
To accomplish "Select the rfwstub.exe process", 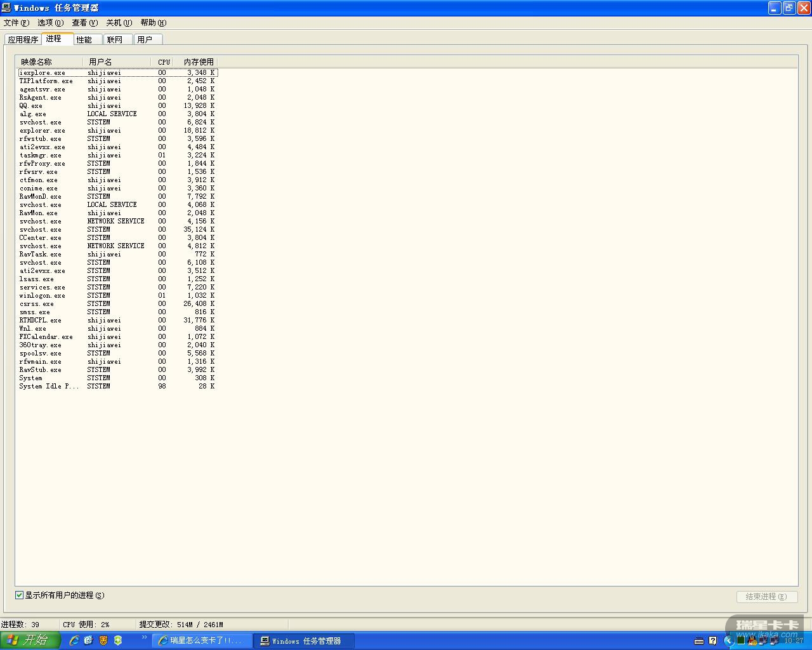I will [118, 139].
